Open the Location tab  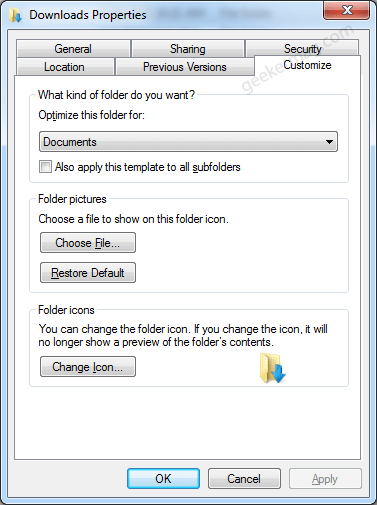pyautogui.click(x=64, y=67)
